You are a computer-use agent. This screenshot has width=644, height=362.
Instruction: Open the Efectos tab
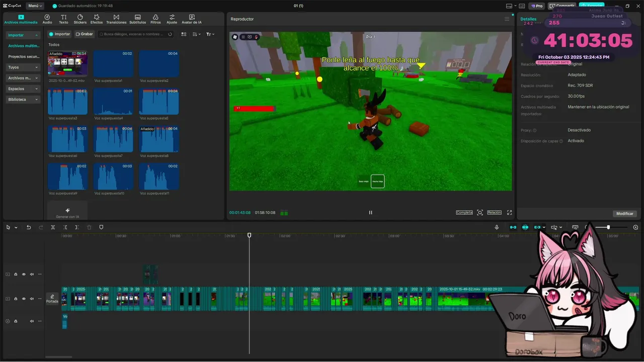pyautogui.click(x=97, y=19)
